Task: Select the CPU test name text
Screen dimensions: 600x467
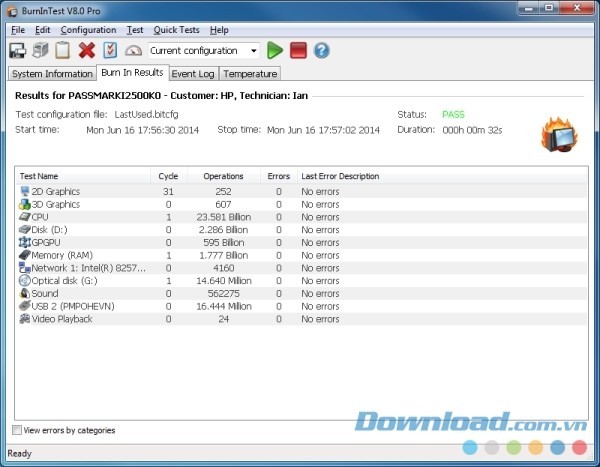Action: 40,217
